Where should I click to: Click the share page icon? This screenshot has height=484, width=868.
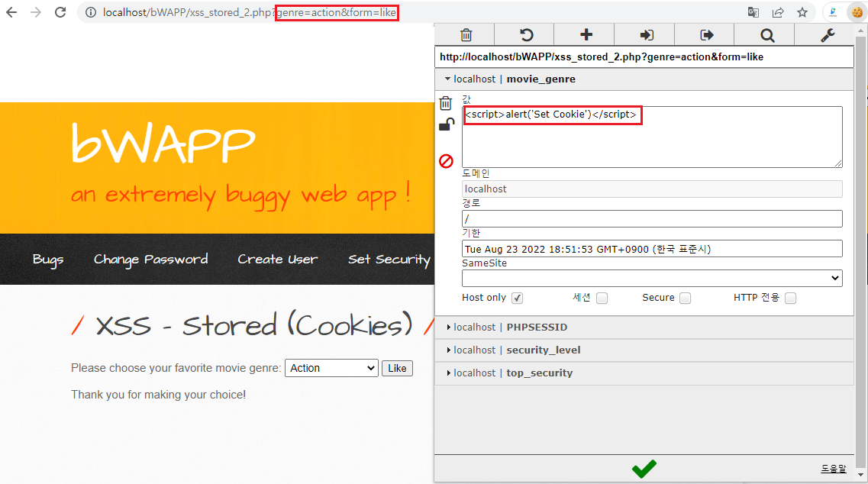[778, 12]
